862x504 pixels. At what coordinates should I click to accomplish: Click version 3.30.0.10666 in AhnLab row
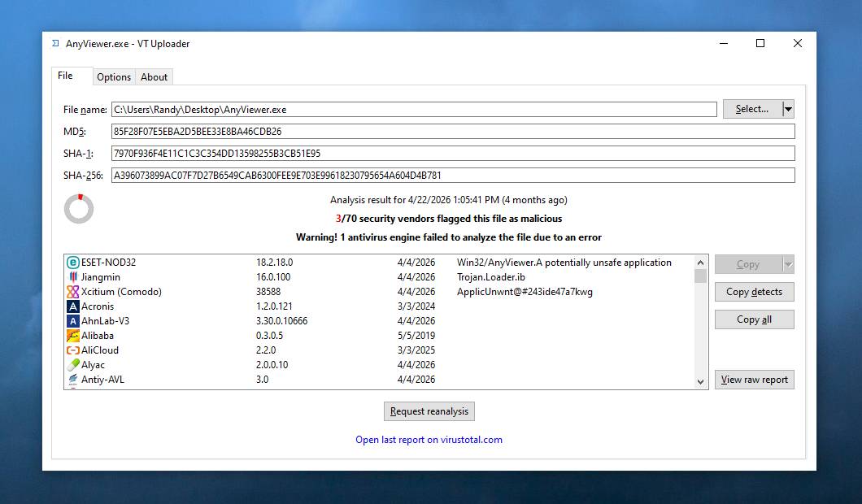pyautogui.click(x=281, y=321)
